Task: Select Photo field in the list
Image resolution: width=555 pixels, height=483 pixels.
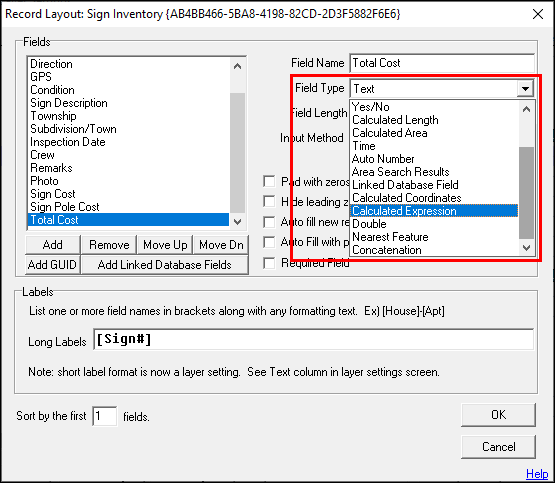Action: [128, 181]
